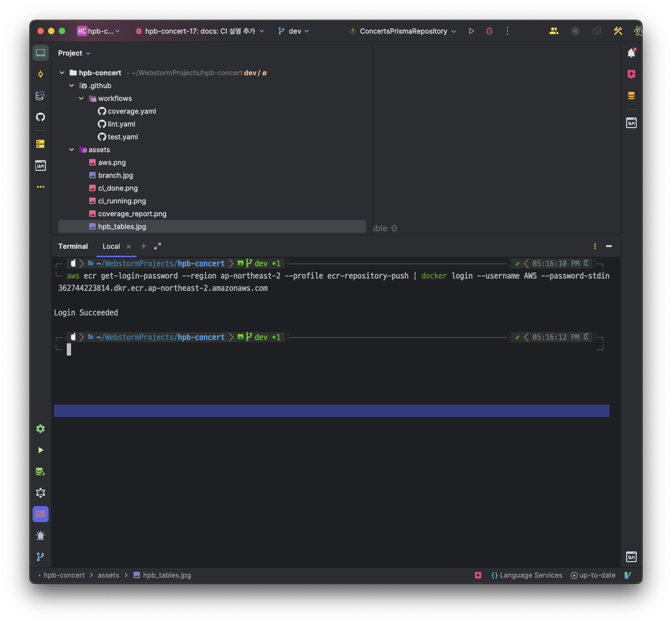Viewport: 672px width, 623px height.
Task: Switch to the Local terminal tab
Action: pos(111,246)
